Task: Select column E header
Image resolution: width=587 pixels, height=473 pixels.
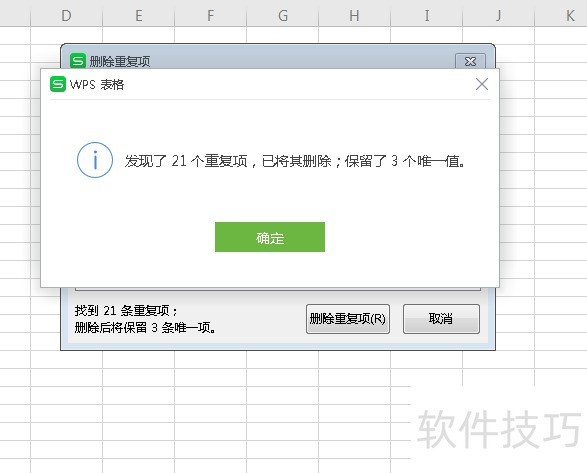Action: [x=139, y=16]
